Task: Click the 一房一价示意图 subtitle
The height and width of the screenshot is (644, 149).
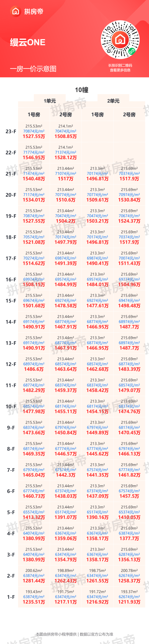Action: (33, 69)
